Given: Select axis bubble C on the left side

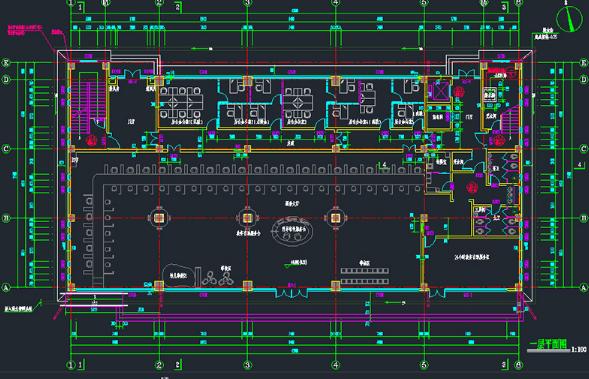Looking at the screenshot, I should point(6,149).
